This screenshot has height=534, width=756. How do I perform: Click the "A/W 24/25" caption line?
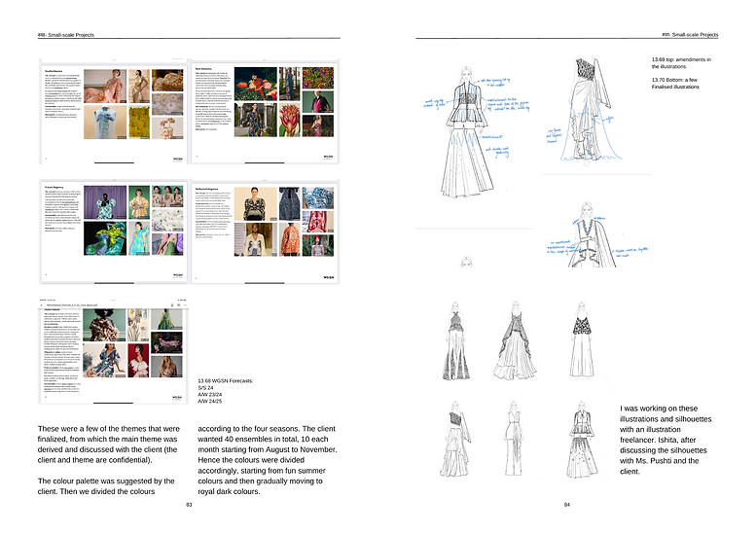coord(210,401)
